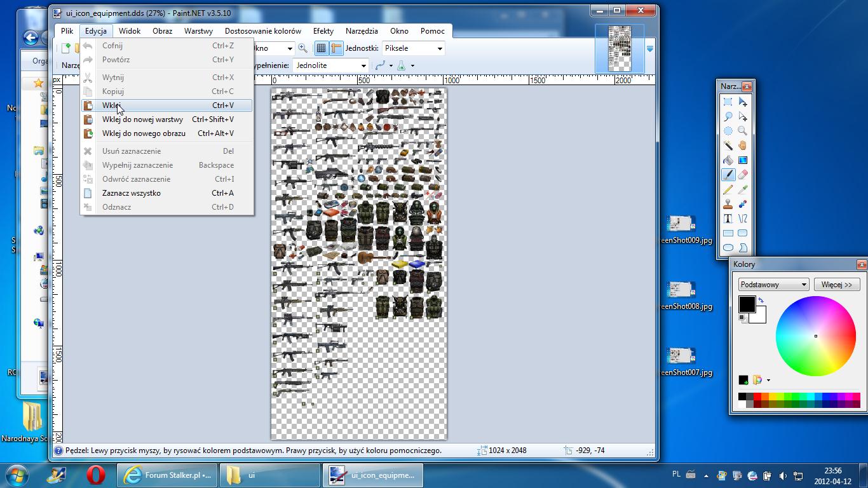Viewport: 868px width, 488px height.
Task: Select the Magic Wand tool
Action: coord(728,146)
